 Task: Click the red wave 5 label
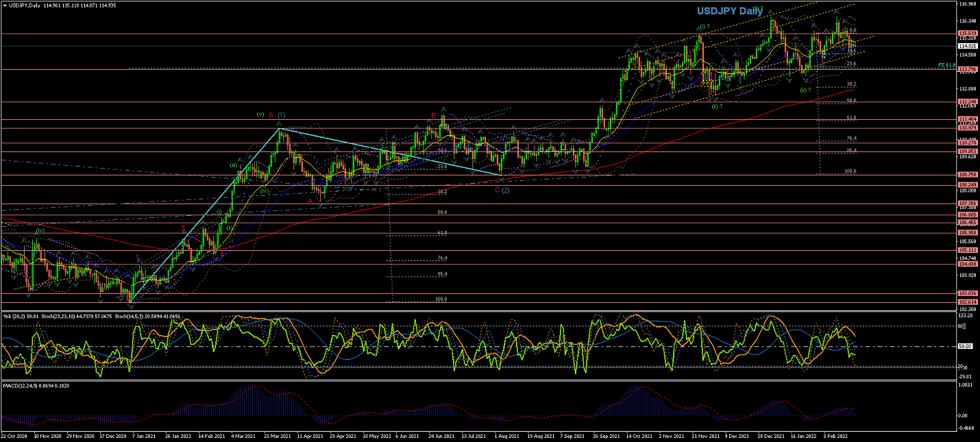point(271,114)
